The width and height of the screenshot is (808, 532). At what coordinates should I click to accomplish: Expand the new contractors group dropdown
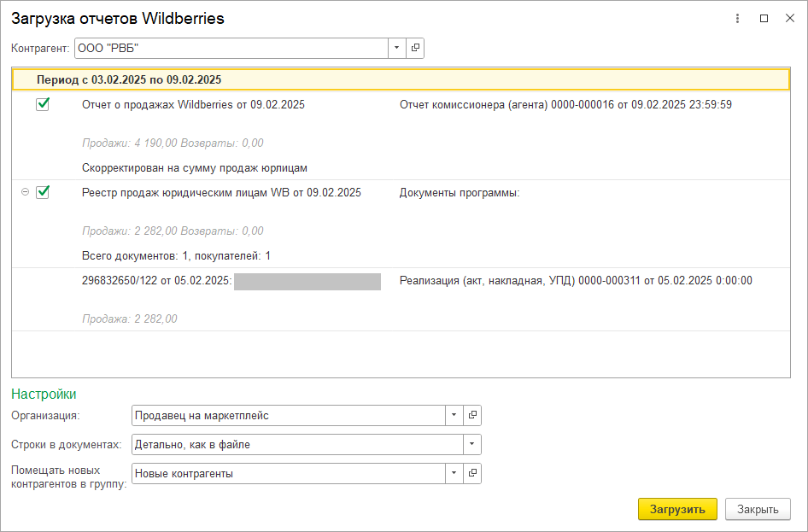click(x=454, y=473)
